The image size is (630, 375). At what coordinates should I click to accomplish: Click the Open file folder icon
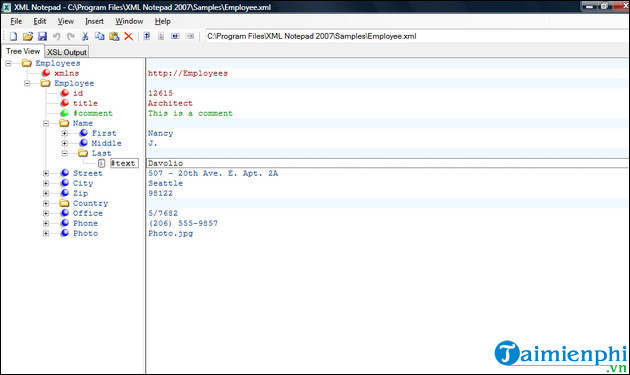click(28, 36)
